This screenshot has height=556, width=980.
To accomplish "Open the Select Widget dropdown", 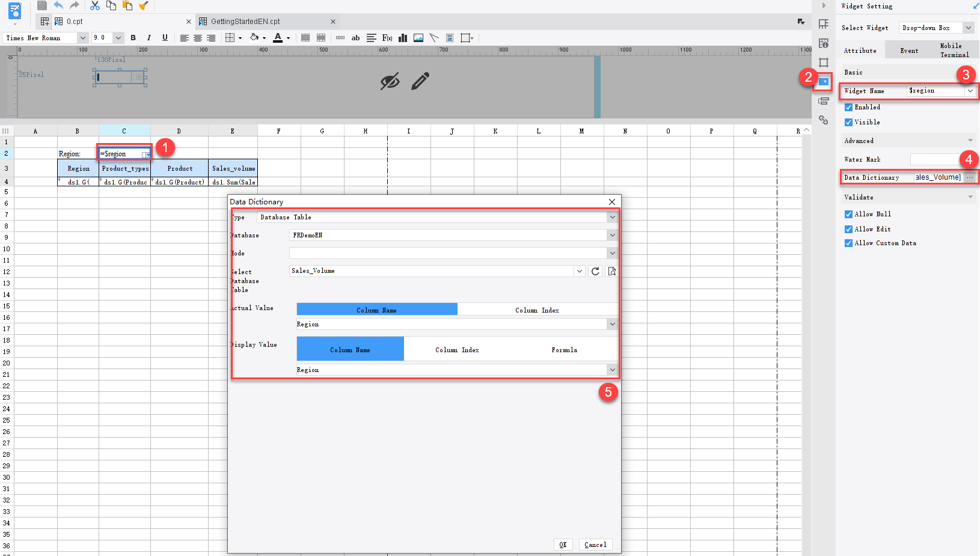I will coord(968,27).
